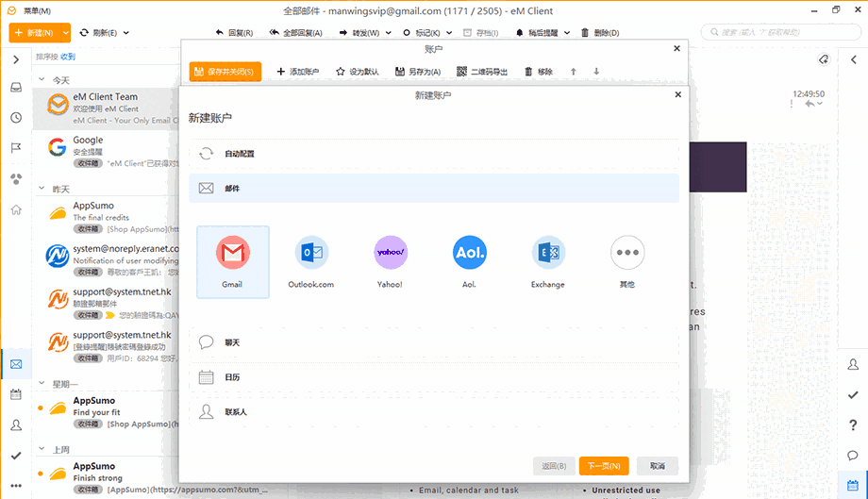Click 保存并关闭(S) save and close

coord(225,72)
